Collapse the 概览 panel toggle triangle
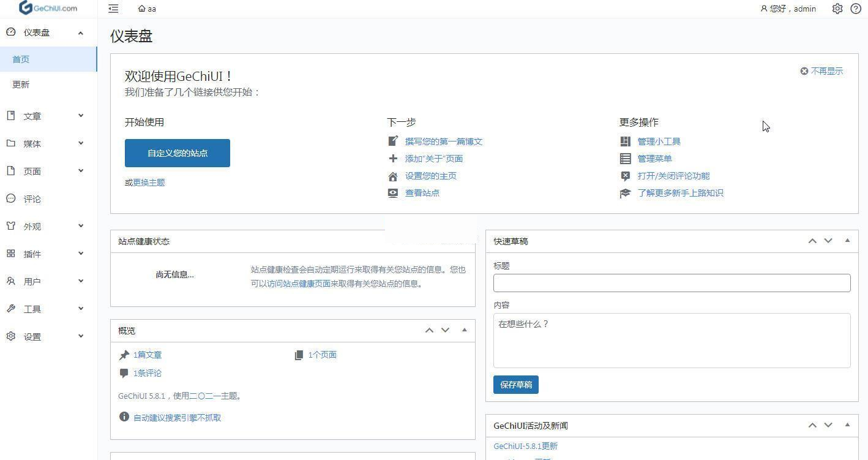868x460 pixels. tap(465, 330)
